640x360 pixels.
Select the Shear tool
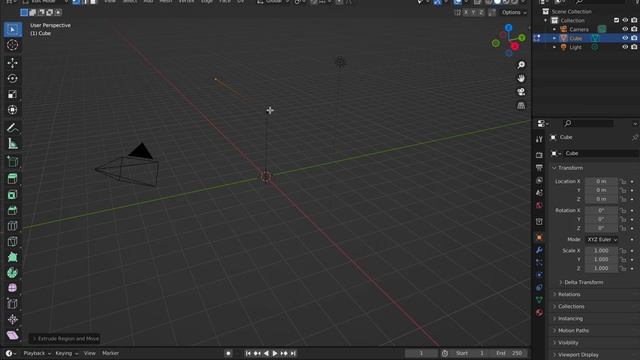pyautogui.click(x=13, y=335)
